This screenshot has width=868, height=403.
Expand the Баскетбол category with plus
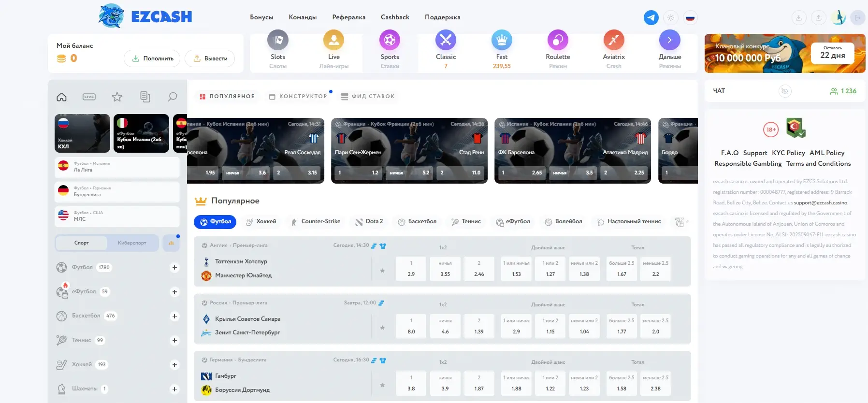pyautogui.click(x=174, y=317)
